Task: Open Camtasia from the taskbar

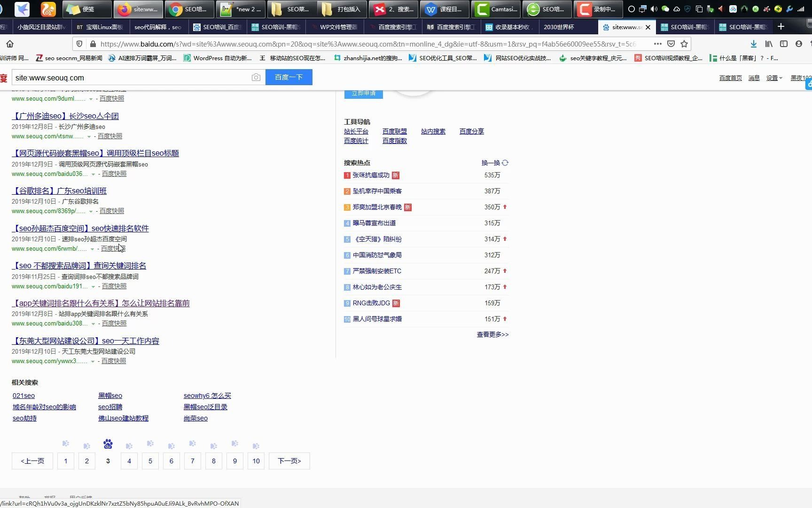Action: coord(496,9)
